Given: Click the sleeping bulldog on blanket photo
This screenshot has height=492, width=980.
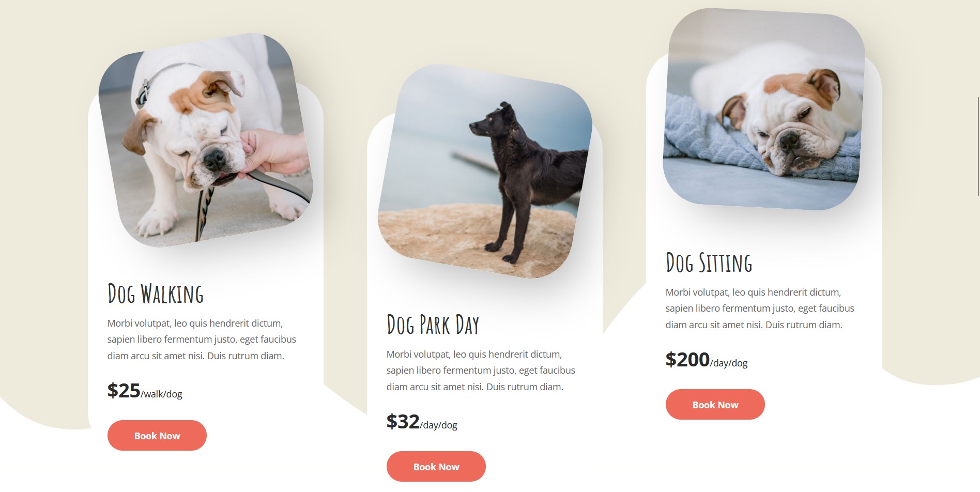Looking at the screenshot, I should click(764, 109).
